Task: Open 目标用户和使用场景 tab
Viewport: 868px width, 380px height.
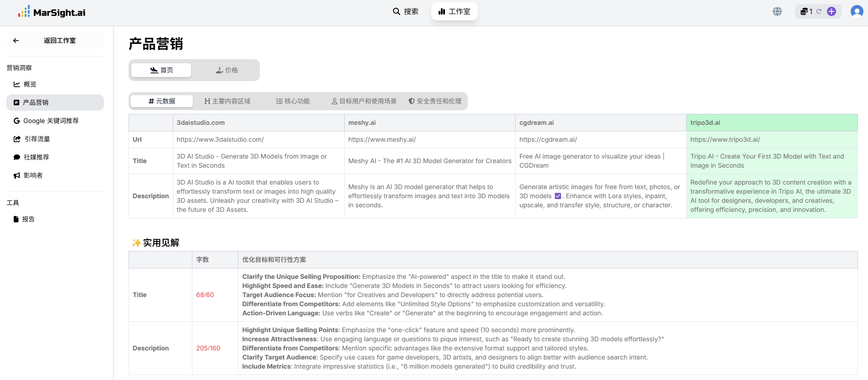Action: pyautogui.click(x=364, y=101)
